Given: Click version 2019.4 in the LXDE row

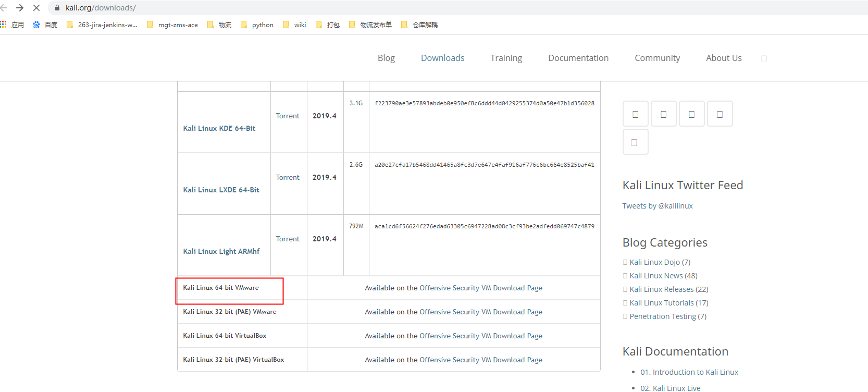Looking at the screenshot, I should [325, 177].
